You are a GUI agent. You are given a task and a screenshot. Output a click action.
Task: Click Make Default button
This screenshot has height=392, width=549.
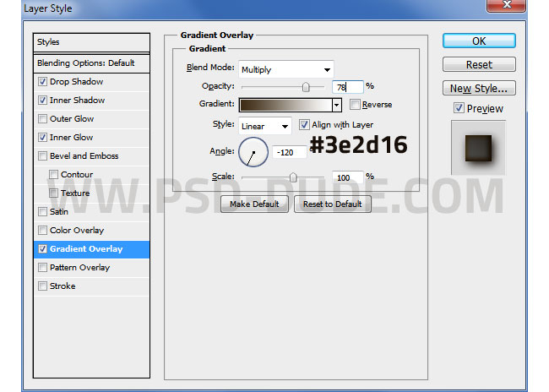(254, 204)
